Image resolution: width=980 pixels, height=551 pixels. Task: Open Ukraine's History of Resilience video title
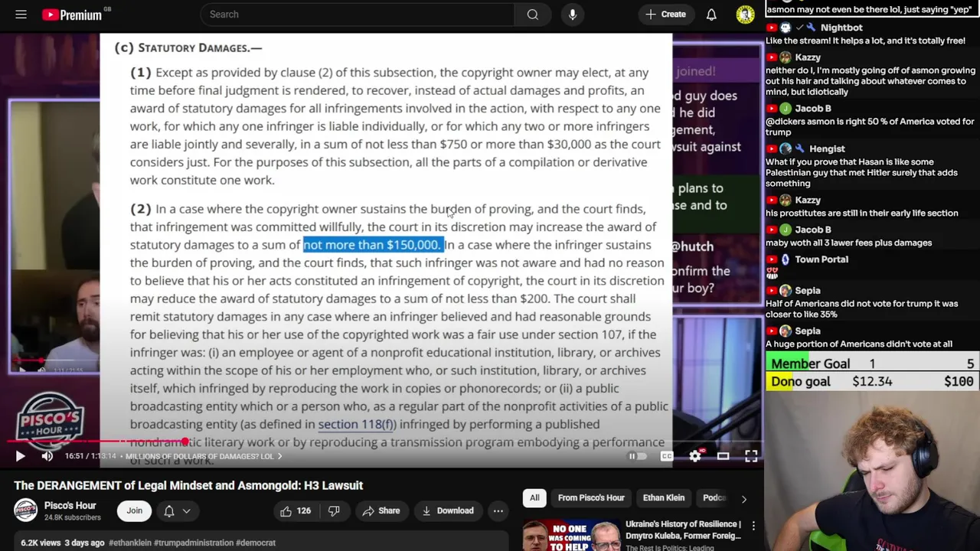point(683,530)
